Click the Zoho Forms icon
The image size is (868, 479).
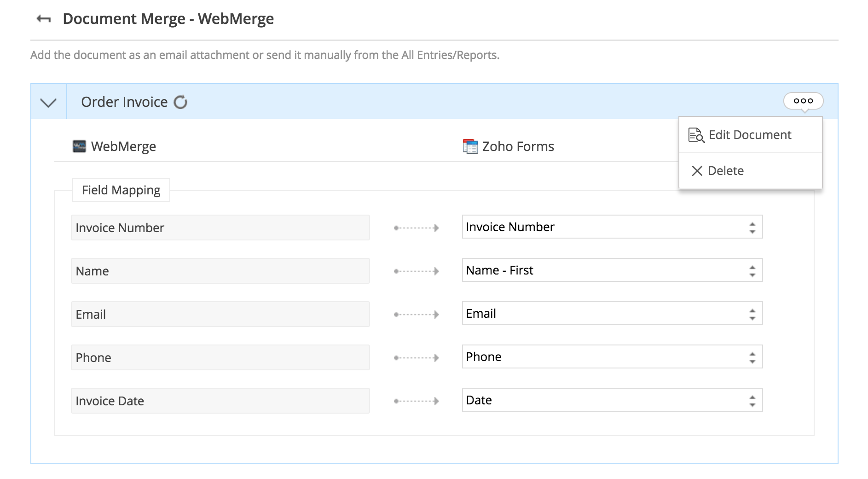470,146
